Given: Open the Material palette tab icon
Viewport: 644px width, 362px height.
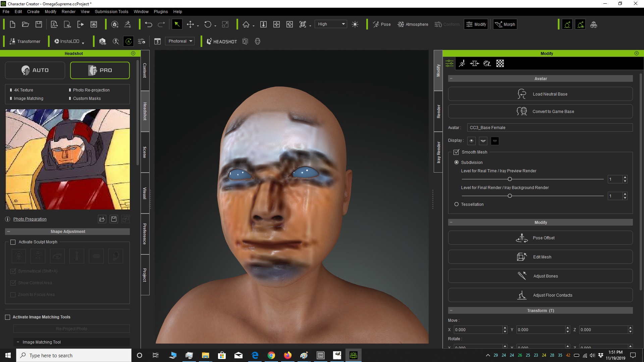Looking at the screenshot, I should (x=487, y=63).
